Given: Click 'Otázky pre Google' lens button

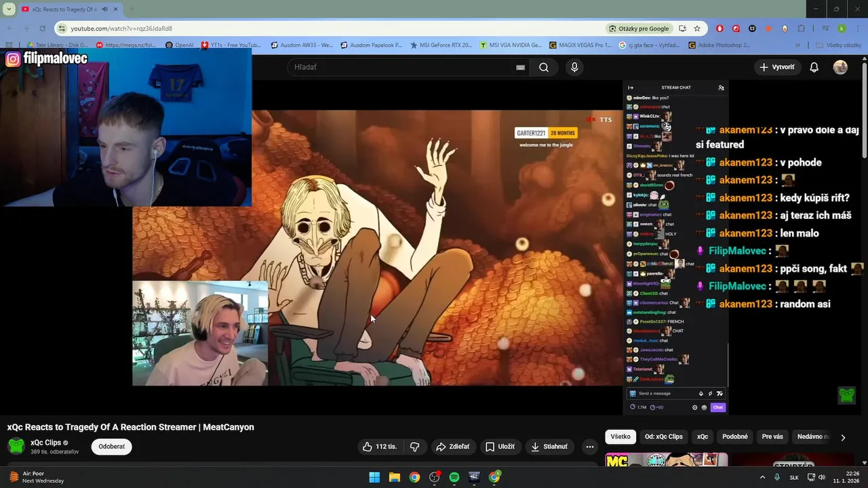Looking at the screenshot, I should [638, 28].
